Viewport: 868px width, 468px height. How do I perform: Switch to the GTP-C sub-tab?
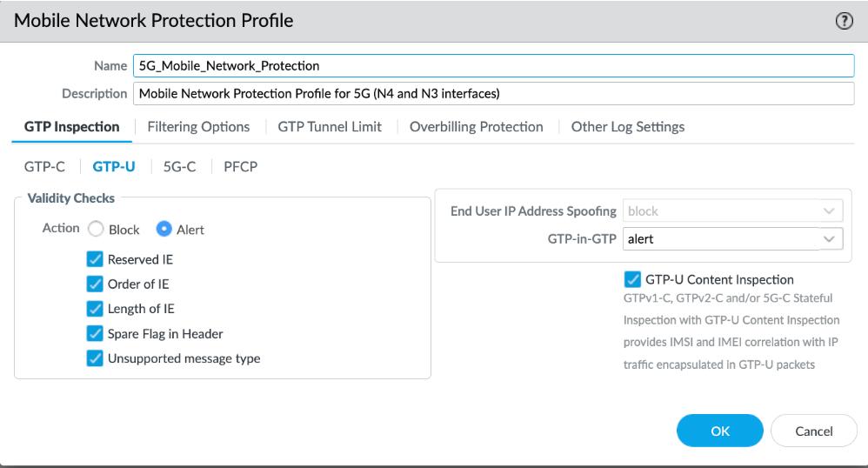44,166
